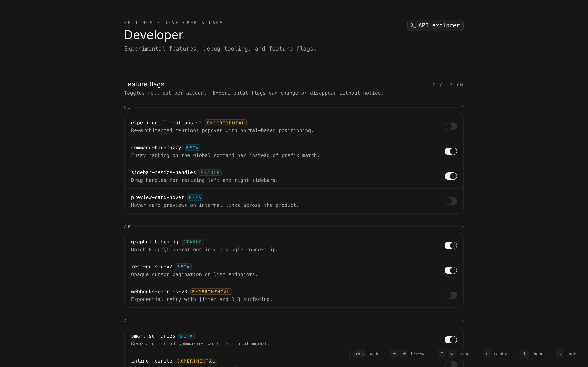Turn off sidebar-resize-handles toggle
The height and width of the screenshot is (367, 588).
click(450, 176)
